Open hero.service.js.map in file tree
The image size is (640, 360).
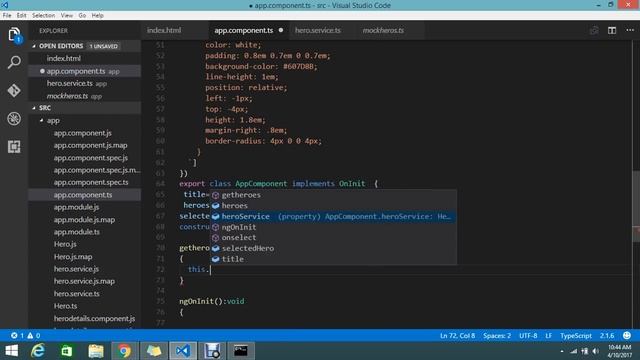85,281
